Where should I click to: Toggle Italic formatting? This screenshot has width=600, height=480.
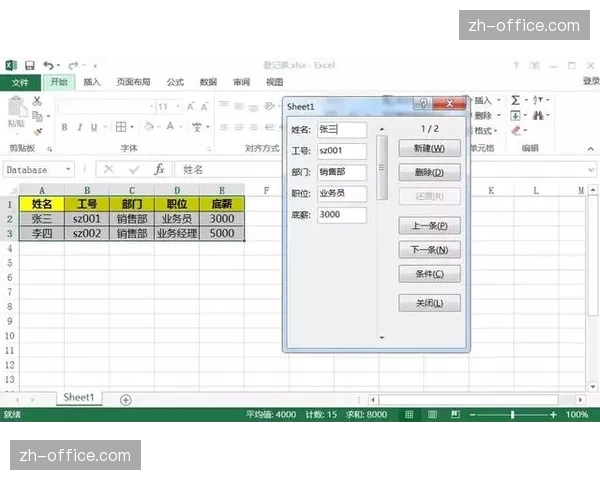tap(79, 127)
